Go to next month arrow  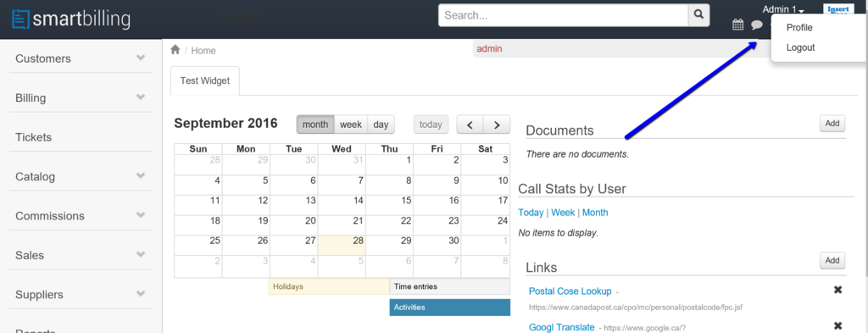click(x=497, y=125)
